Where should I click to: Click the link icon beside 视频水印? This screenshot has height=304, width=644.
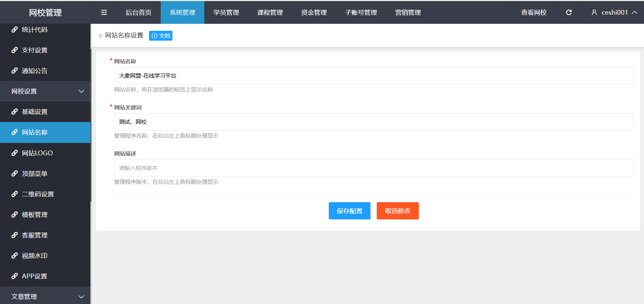point(15,256)
